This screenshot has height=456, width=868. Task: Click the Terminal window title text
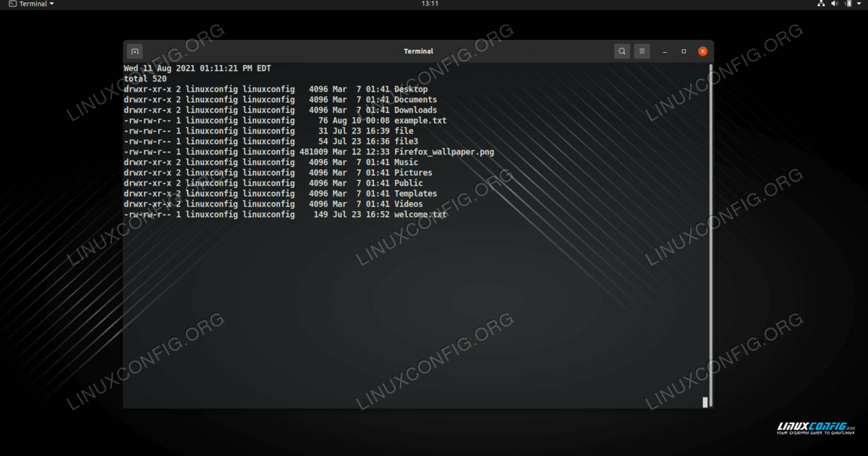click(x=418, y=51)
